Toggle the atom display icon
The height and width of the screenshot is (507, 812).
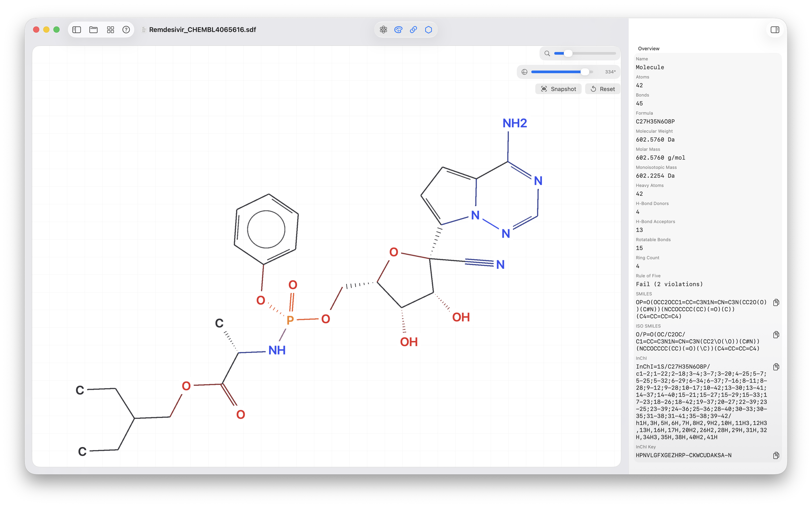click(x=383, y=30)
